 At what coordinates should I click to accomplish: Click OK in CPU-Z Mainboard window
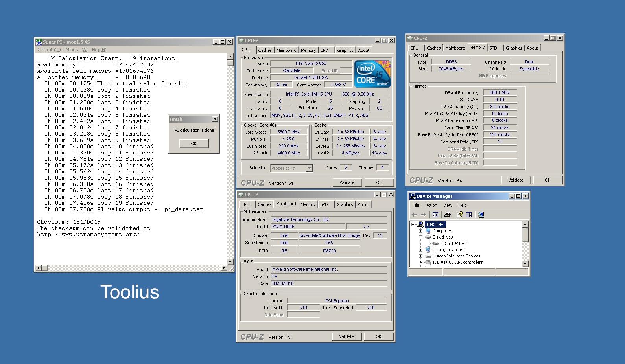378,336
